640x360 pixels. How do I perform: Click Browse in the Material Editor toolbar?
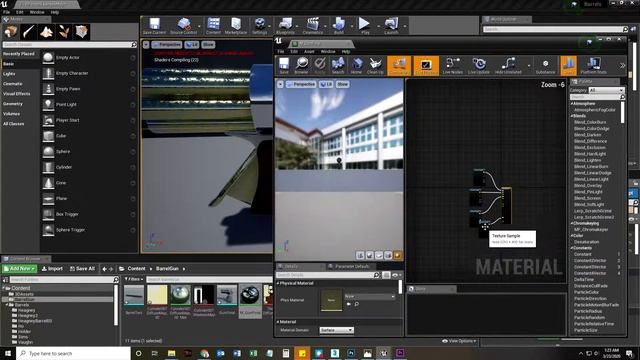302,66
